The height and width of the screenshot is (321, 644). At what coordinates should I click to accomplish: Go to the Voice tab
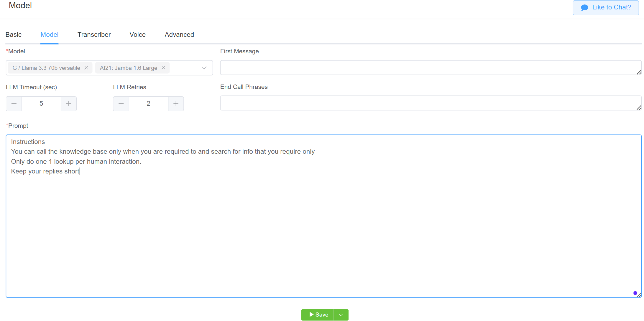click(137, 35)
